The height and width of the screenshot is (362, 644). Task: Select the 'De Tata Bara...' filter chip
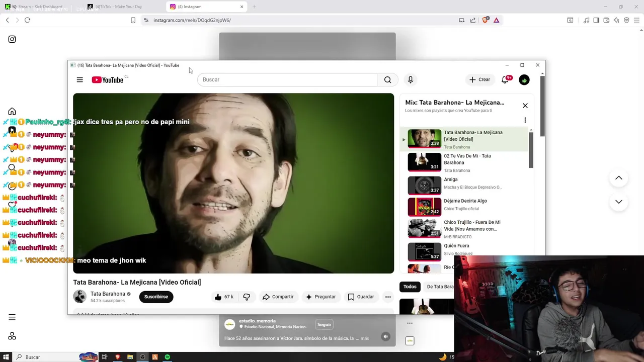[x=440, y=287]
